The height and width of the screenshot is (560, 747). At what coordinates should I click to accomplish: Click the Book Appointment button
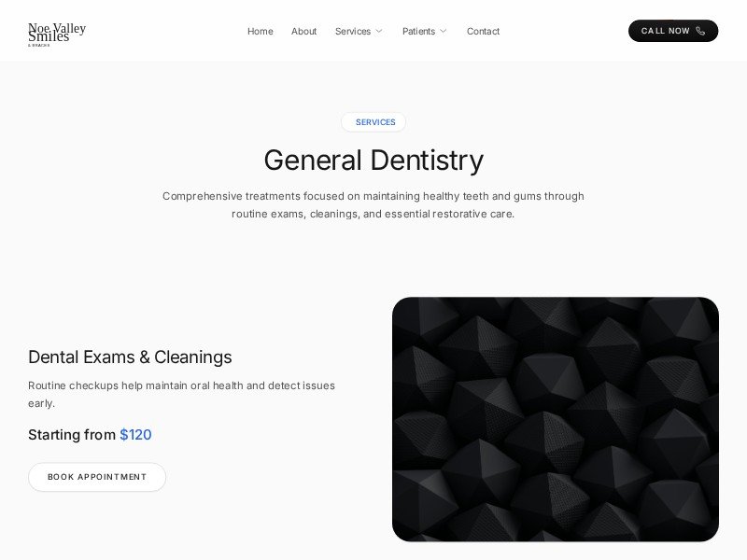coord(97,477)
